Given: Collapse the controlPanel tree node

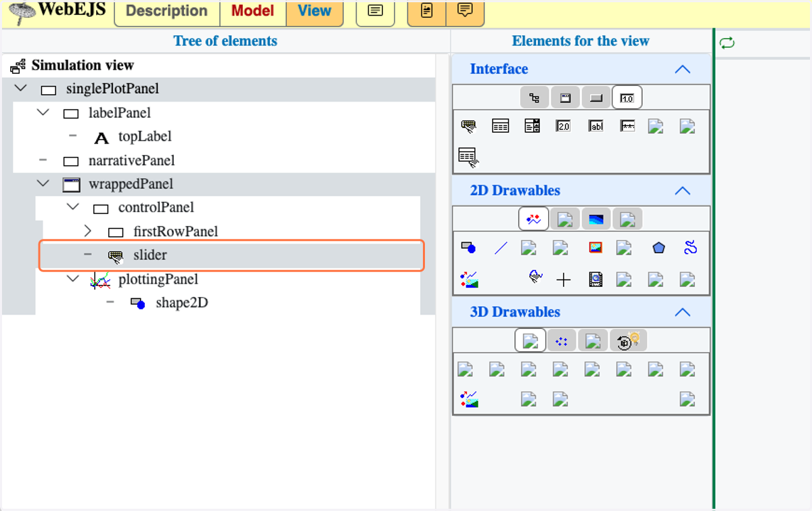Looking at the screenshot, I should (x=73, y=207).
